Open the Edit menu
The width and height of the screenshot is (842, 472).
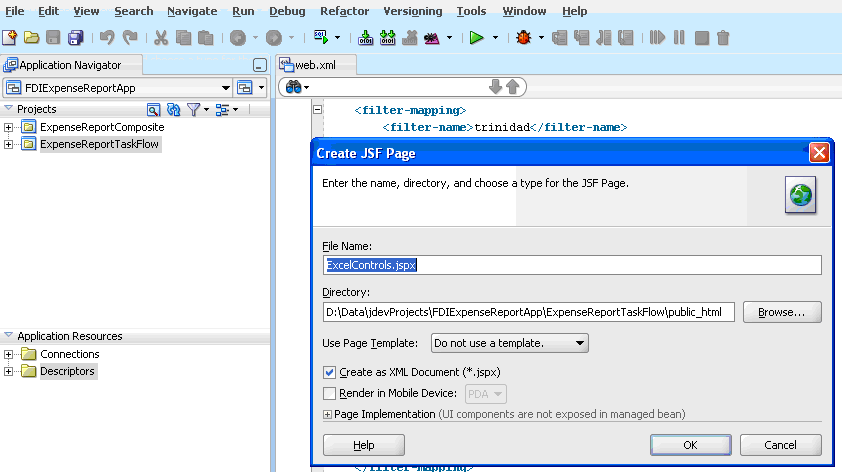[x=48, y=11]
